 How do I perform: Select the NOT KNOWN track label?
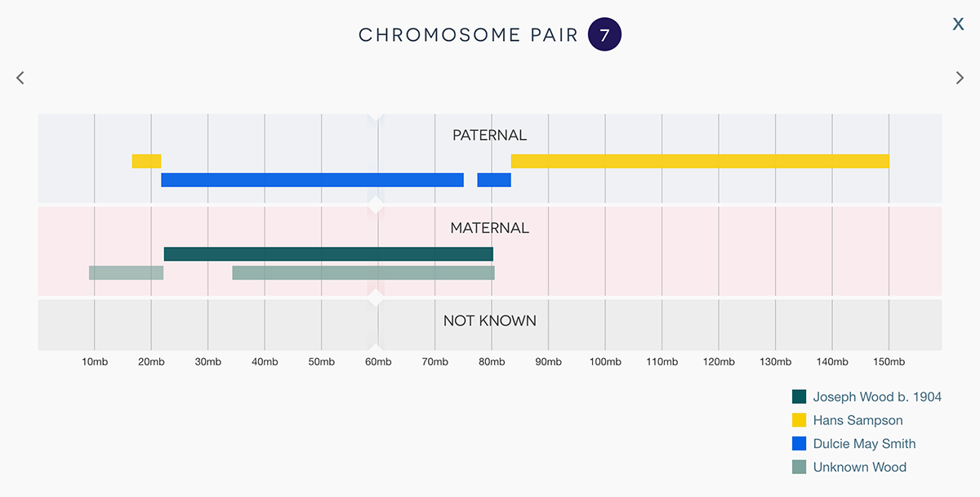pyautogui.click(x=490, y=320)
